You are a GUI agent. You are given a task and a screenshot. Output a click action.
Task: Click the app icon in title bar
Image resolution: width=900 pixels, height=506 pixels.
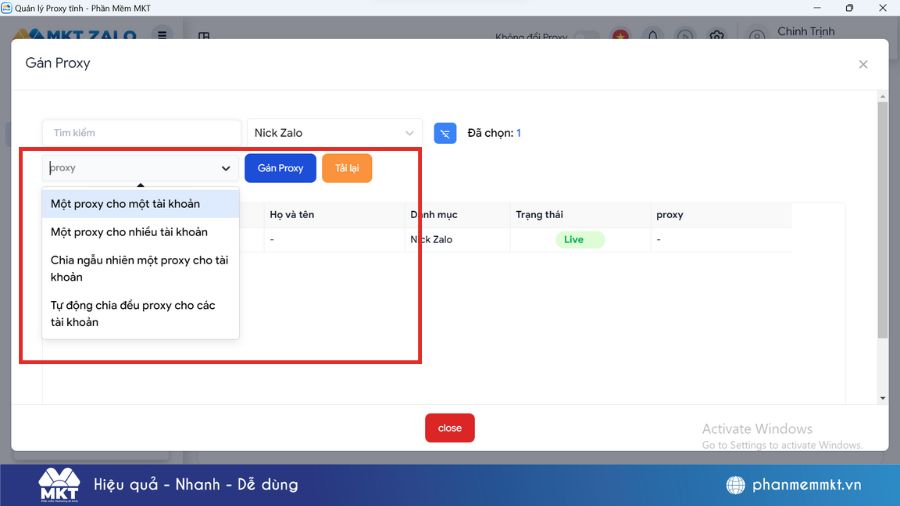click(6, 8)
